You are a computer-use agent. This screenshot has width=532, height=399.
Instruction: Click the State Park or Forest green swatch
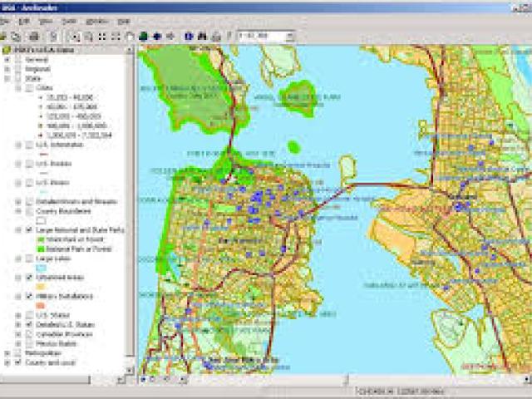(x=41, y=239)
